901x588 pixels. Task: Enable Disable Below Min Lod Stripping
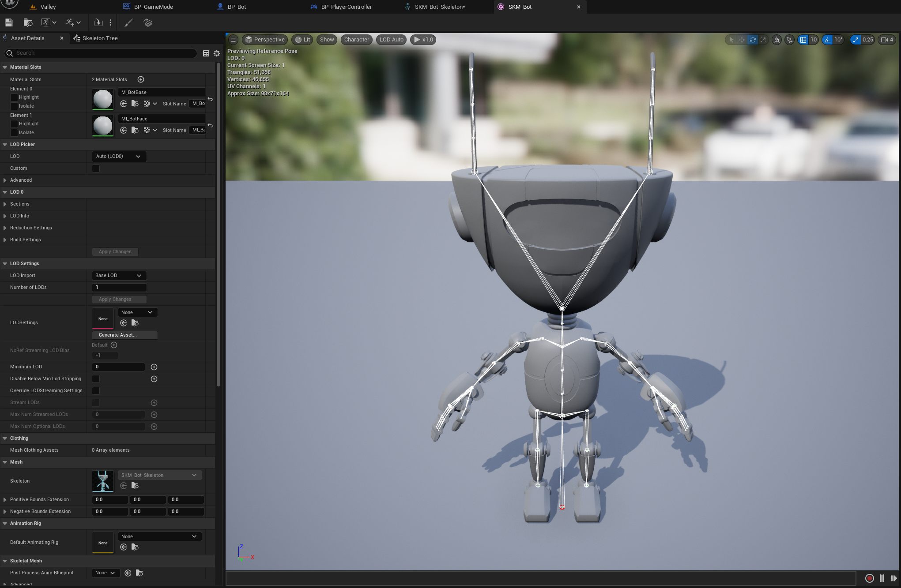click(96, 379)
